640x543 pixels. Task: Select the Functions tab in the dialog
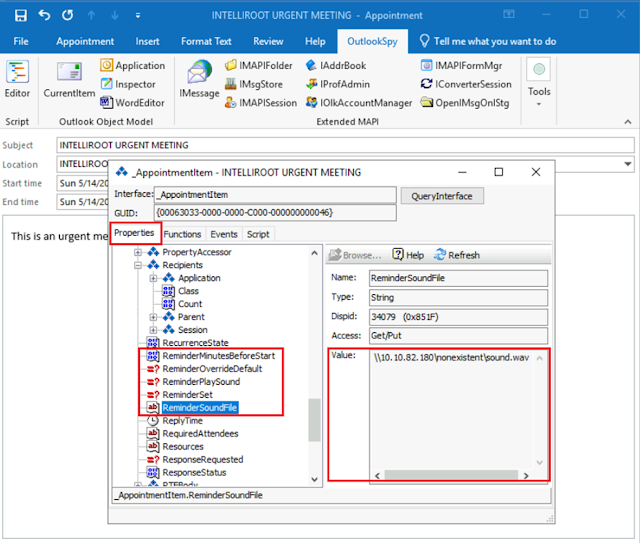tap(182, 234)
